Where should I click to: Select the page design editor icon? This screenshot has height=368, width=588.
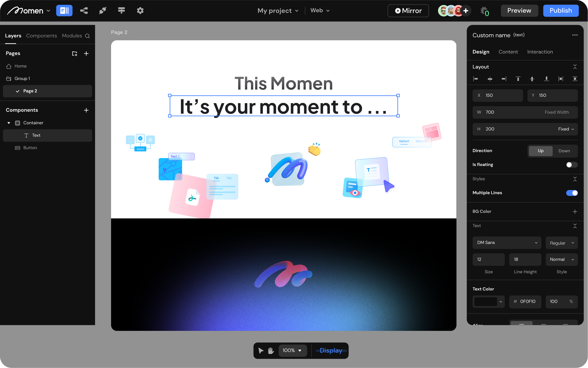64,11
